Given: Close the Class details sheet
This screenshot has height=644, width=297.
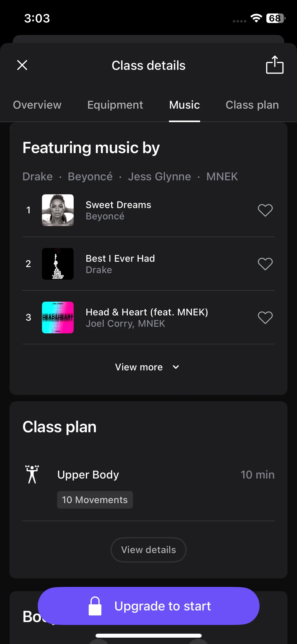Looking at the screenshot, I should pyautogui.click(x=22, y=65).
